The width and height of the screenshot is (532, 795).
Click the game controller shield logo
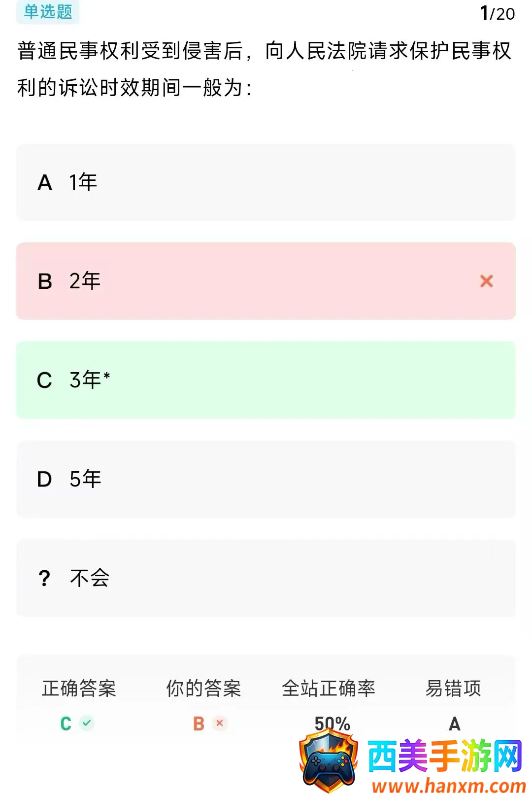point(329,760)
